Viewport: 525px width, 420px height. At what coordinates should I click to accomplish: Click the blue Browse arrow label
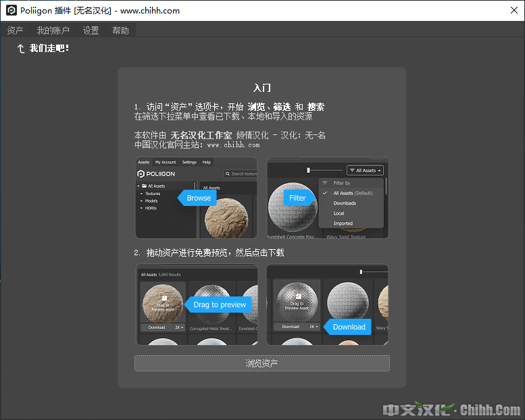click(197, 198)
